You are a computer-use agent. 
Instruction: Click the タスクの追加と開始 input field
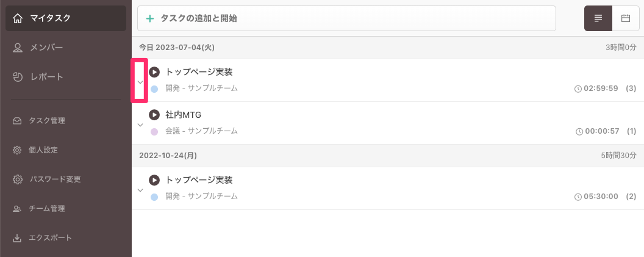(x=346, y=18)
